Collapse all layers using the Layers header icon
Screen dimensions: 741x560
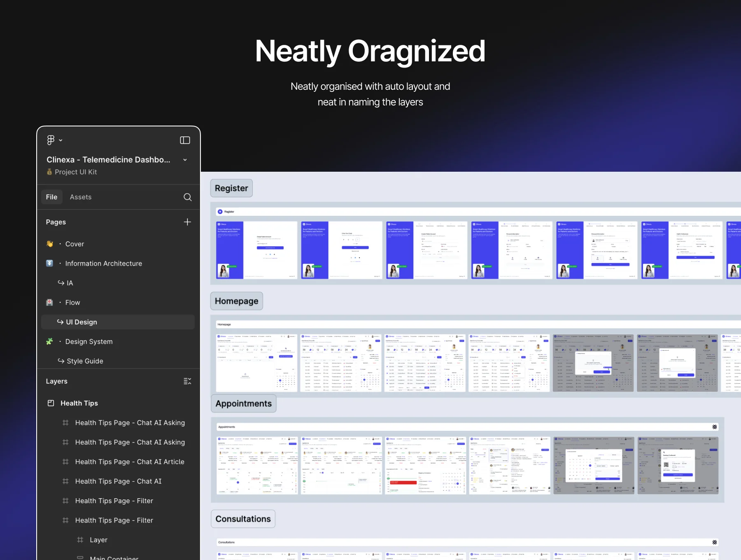(187, 381)
